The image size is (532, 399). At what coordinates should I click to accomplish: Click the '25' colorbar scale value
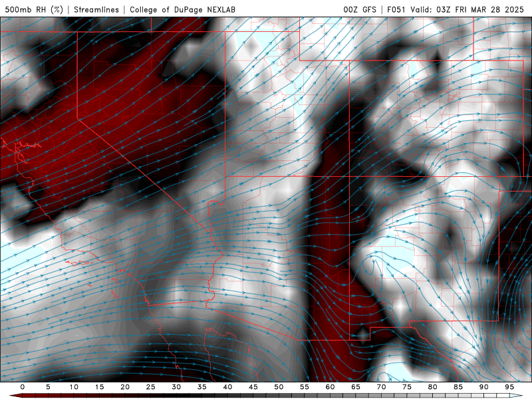coord(151,387)
